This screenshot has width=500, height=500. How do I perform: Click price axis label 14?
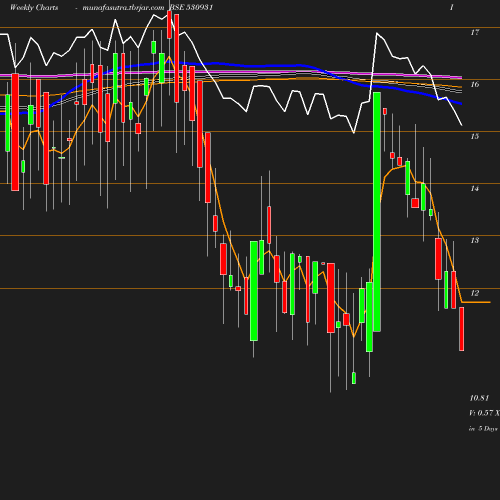(475, 189)
